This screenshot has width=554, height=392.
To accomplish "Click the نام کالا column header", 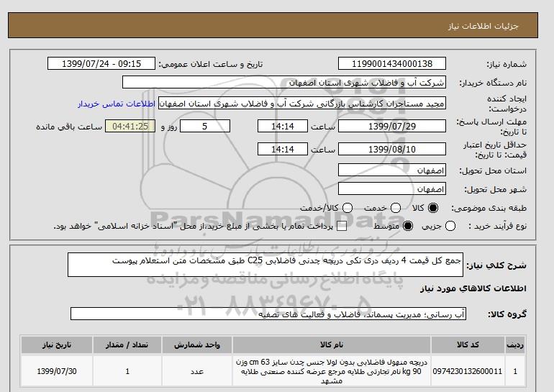I will point(332,345).
